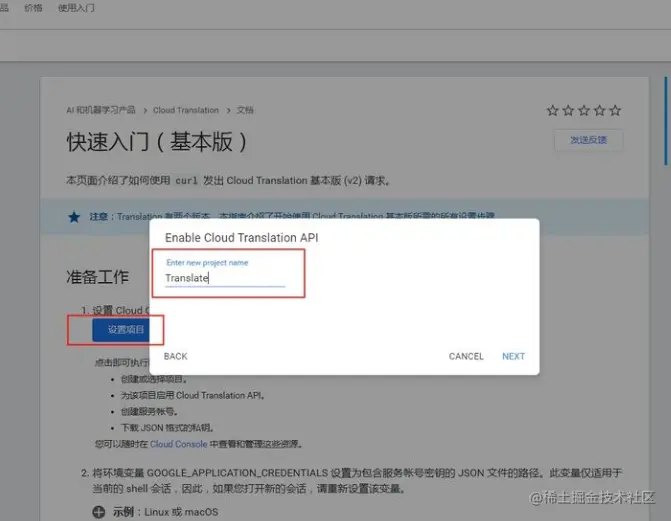Screen dimensions: 671x521
Task: Open the Cloud Translation breadcrumb link
Action: (x=186, y=110)
